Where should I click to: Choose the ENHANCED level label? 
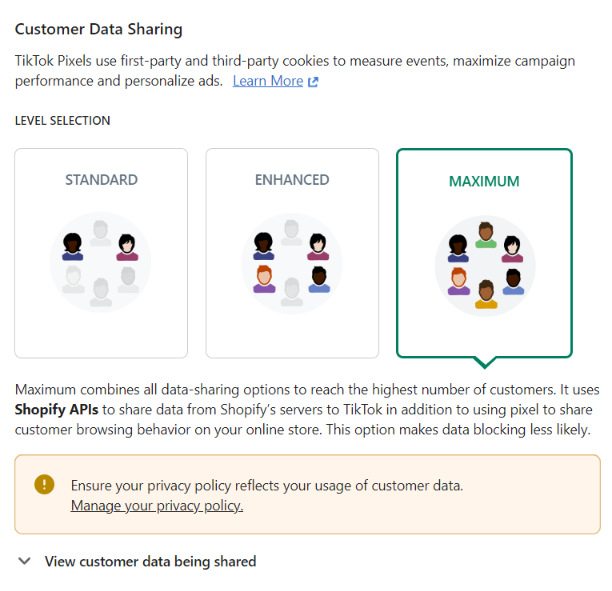click(292, 180)
